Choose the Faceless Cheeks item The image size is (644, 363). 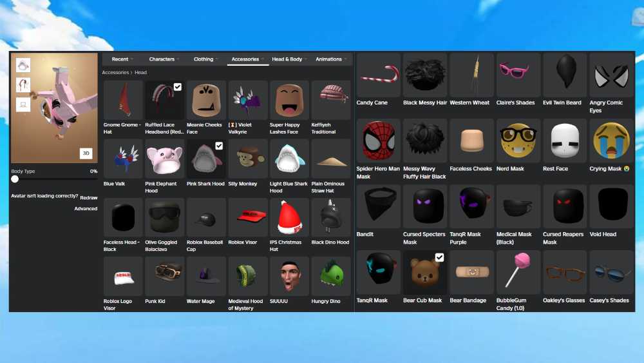471,141
